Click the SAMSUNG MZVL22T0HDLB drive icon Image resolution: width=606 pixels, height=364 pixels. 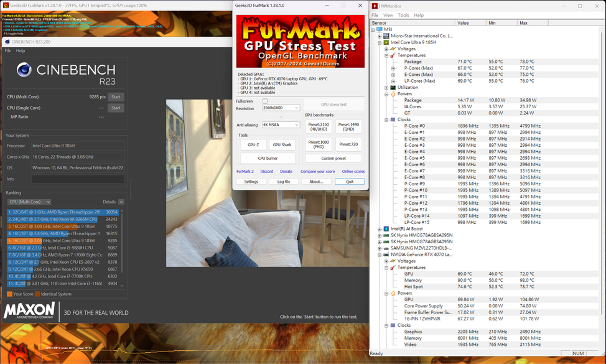(x=386, y=248)
